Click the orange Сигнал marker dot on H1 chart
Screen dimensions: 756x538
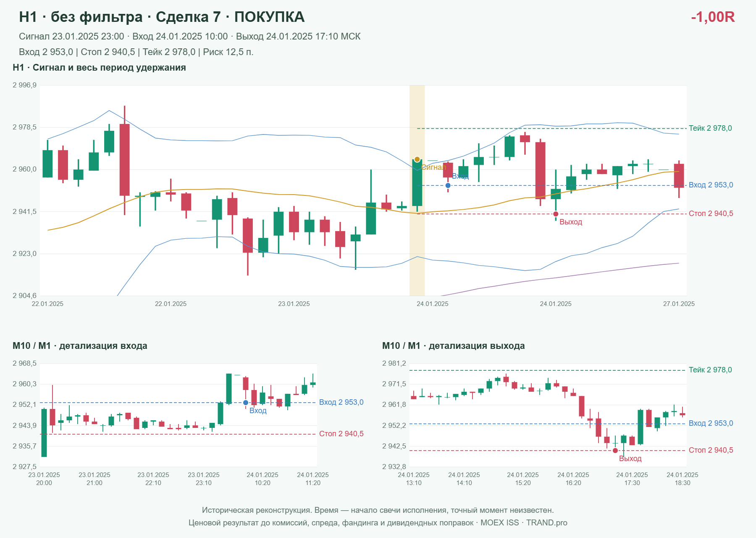417,159
